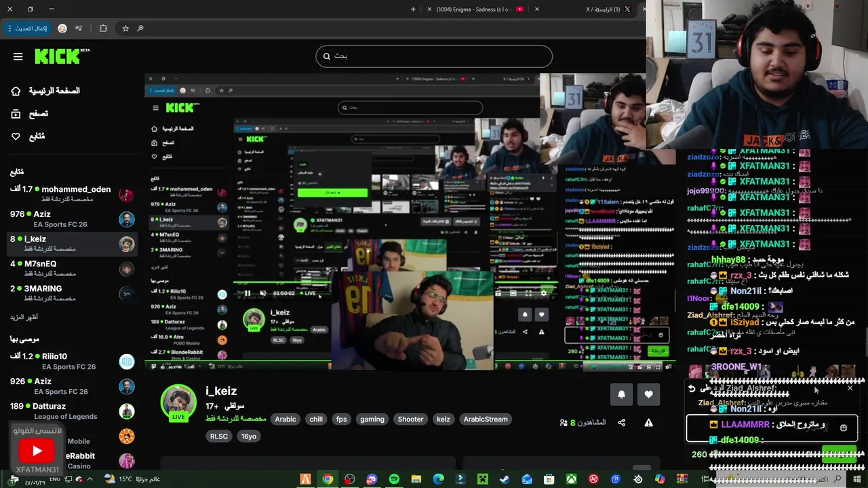Image resolution: width=868 pixels, height=488 pixels.
Task: Open Microsoft Edge from the taskbar
Action: [439, 479]
